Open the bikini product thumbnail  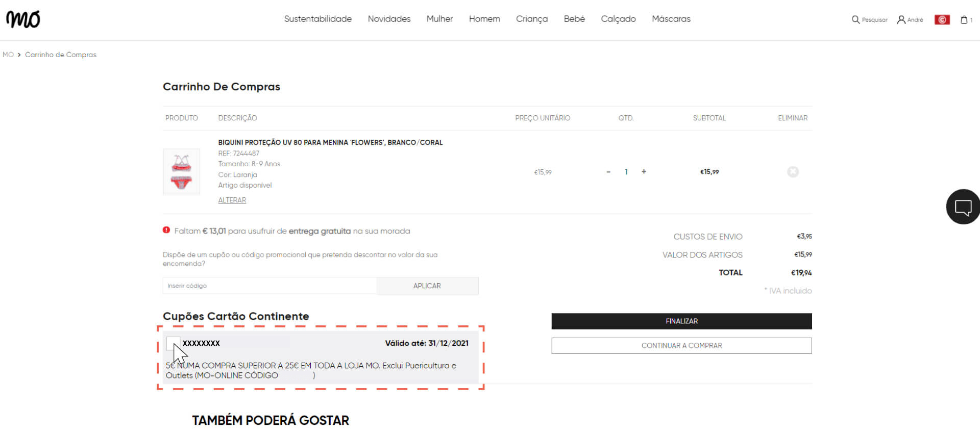point(181,172)
